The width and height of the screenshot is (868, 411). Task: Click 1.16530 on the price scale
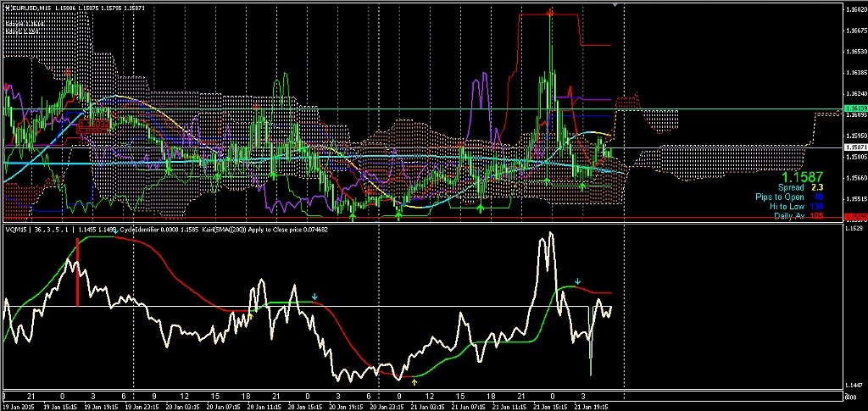[856, 52]
